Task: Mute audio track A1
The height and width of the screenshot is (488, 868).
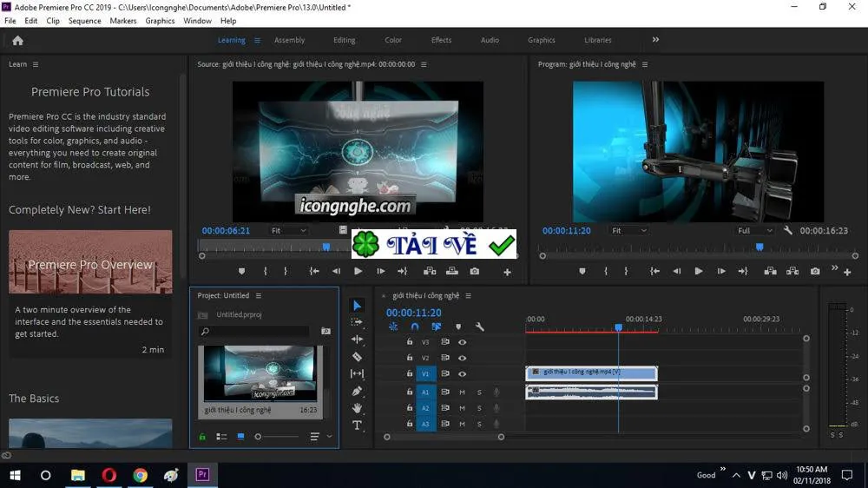Action: click(463, 392)
